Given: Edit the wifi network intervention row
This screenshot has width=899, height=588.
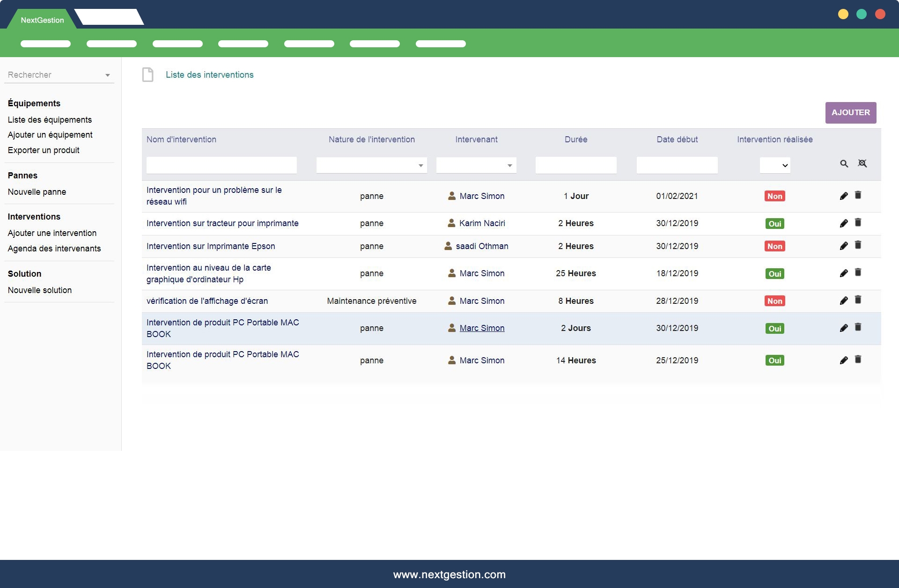Looking at the screenshot, I should point(844,196).
